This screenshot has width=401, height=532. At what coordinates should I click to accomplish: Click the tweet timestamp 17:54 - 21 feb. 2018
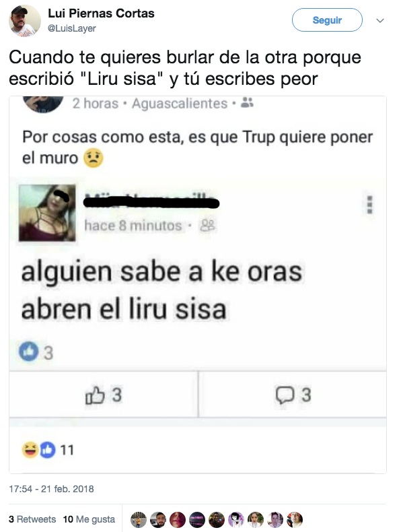click(51, 489)
